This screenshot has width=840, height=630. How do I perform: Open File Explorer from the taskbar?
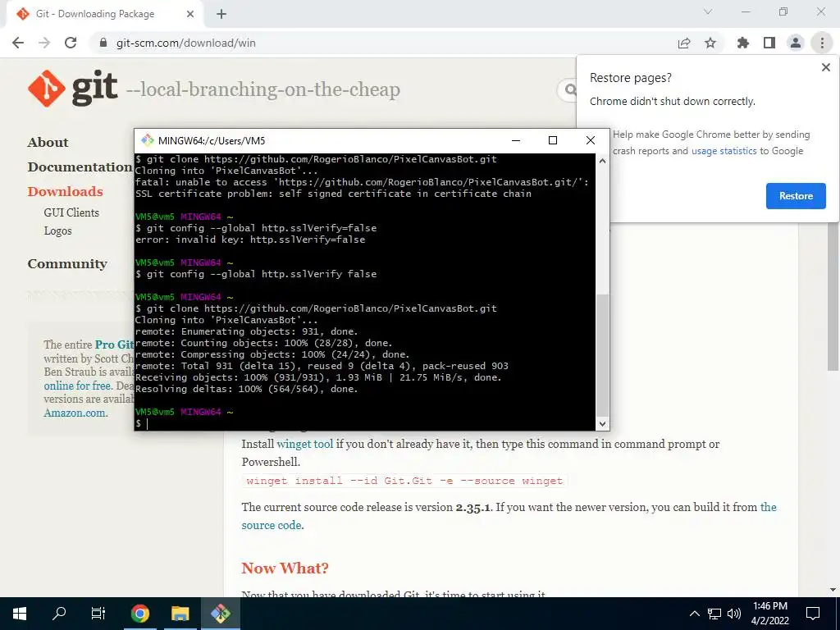[x=180, y=614]
